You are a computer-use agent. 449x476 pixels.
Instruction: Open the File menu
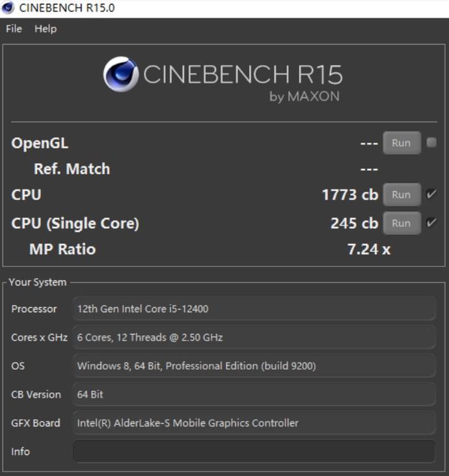pyautogui.click(x=14, y=29)
